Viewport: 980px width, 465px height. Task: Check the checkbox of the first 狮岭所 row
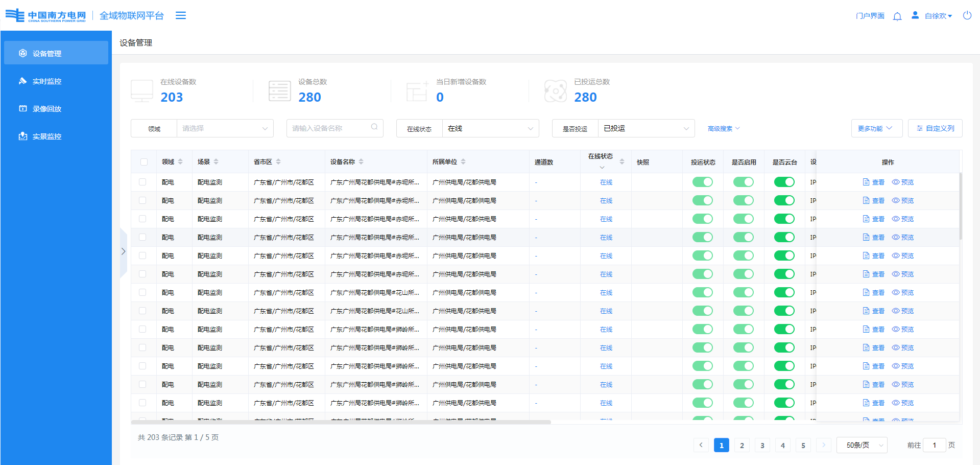coord(142,329)
